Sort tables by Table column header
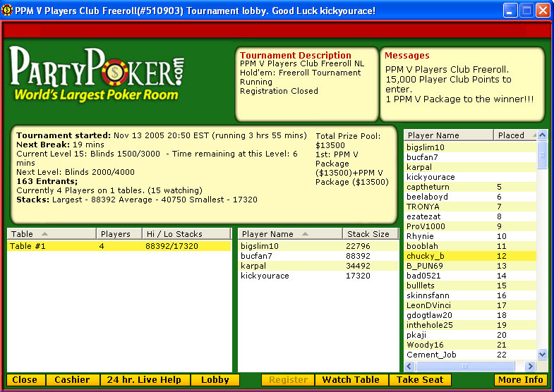The width and height of the screenshot is (554, 392). pyautogui.click(x=52, y=234)
